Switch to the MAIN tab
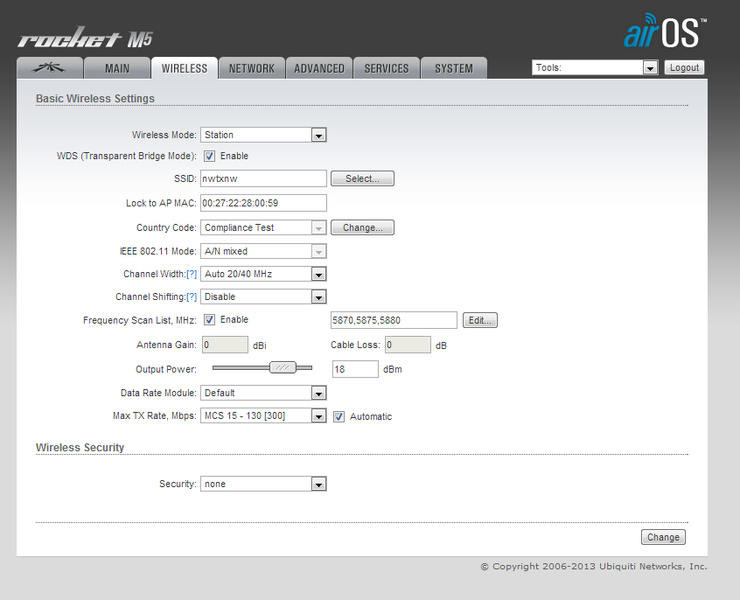 click(117, 68)
